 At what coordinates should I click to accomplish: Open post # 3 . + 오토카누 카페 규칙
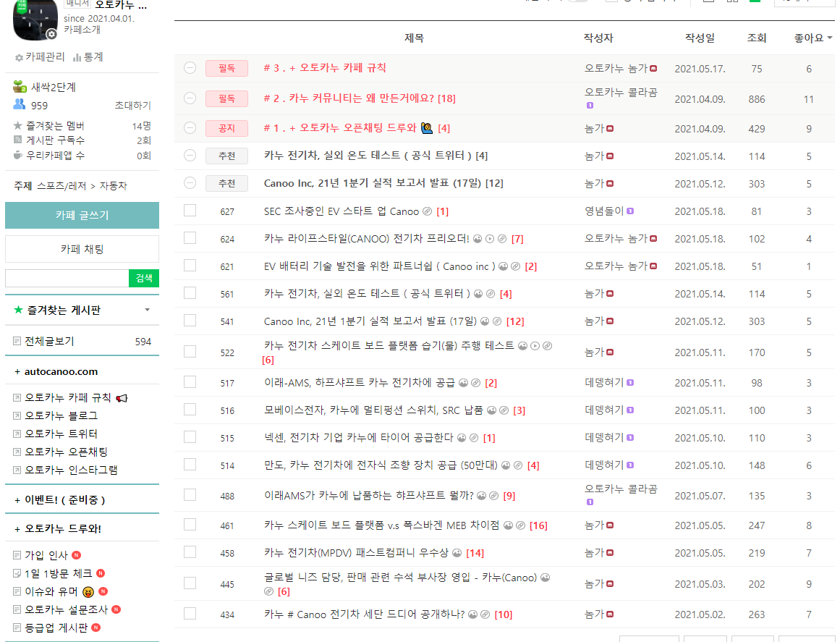point(325,68)
